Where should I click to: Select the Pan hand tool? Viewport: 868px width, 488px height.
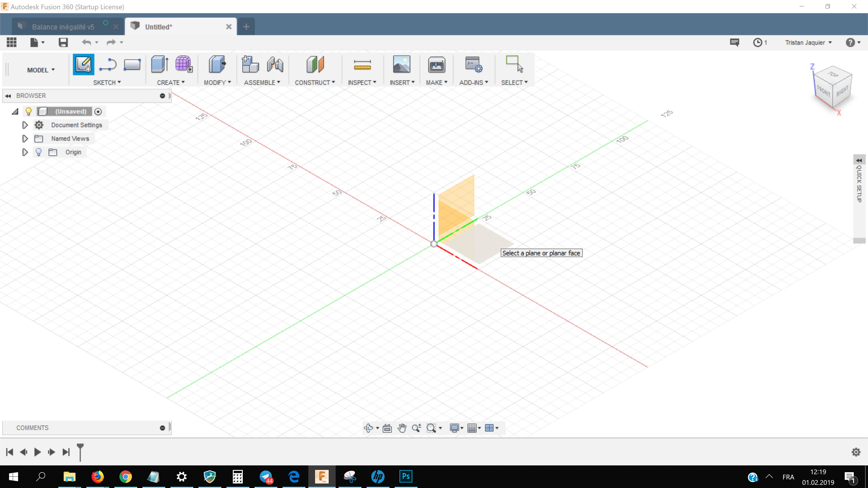(x=402, y=428)
